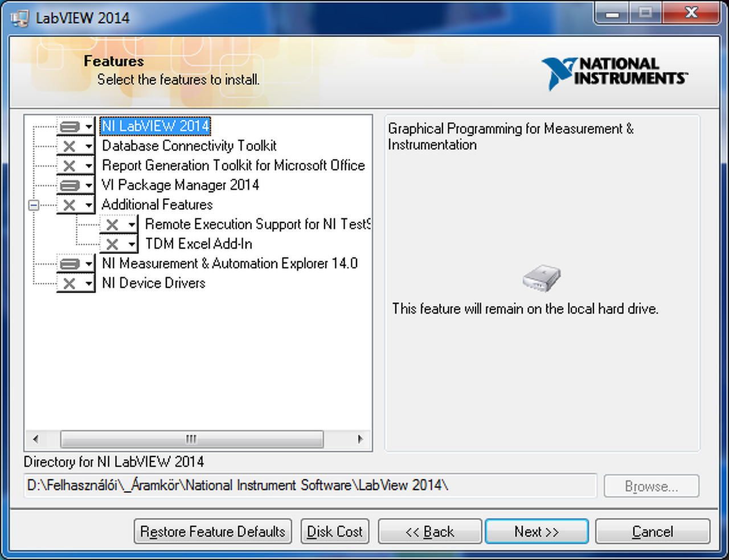Click the LabVIEW installer title bar icon
Viewport: 729px width, 560px height.
click(x=19, y=18)
